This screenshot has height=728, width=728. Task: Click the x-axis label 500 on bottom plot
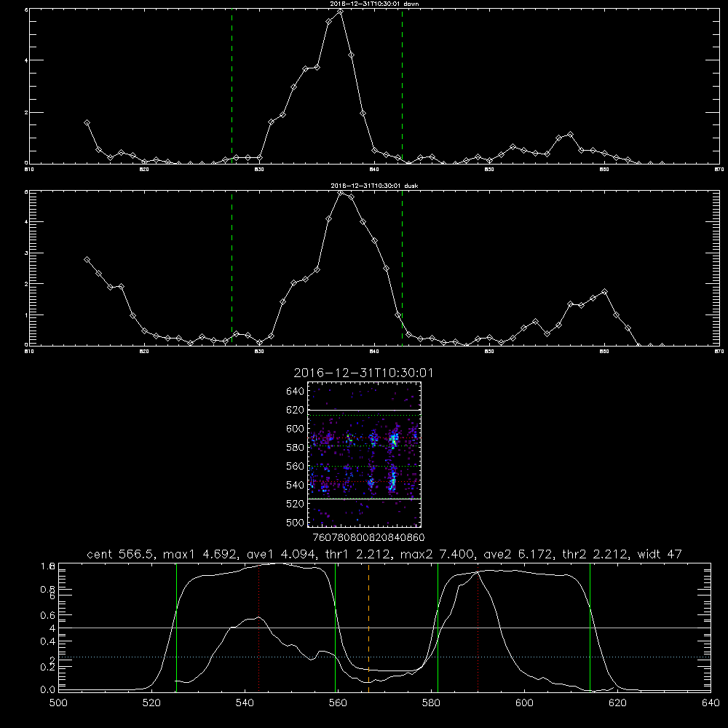58,703
